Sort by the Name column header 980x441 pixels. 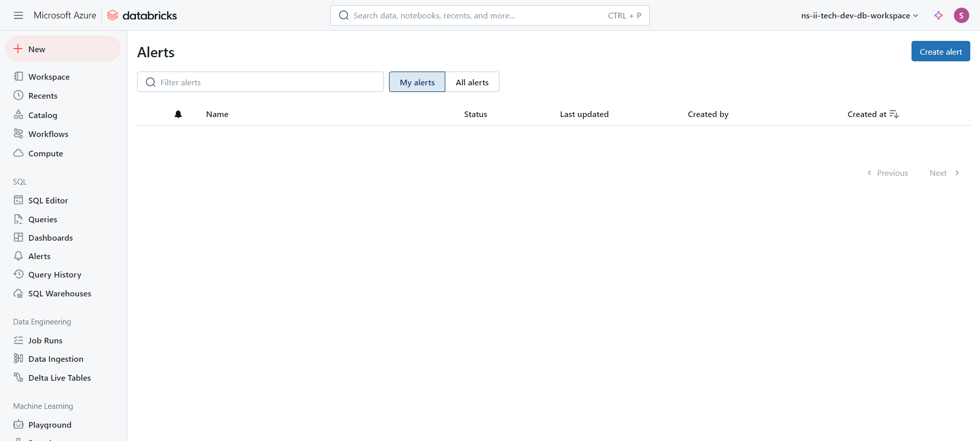(x=217, y=114)
